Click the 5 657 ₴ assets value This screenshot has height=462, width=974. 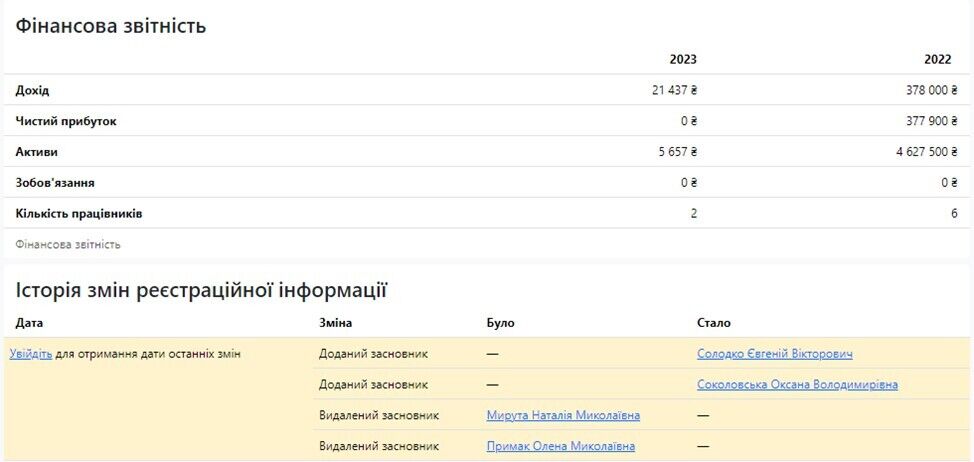[x=678, y=152]
